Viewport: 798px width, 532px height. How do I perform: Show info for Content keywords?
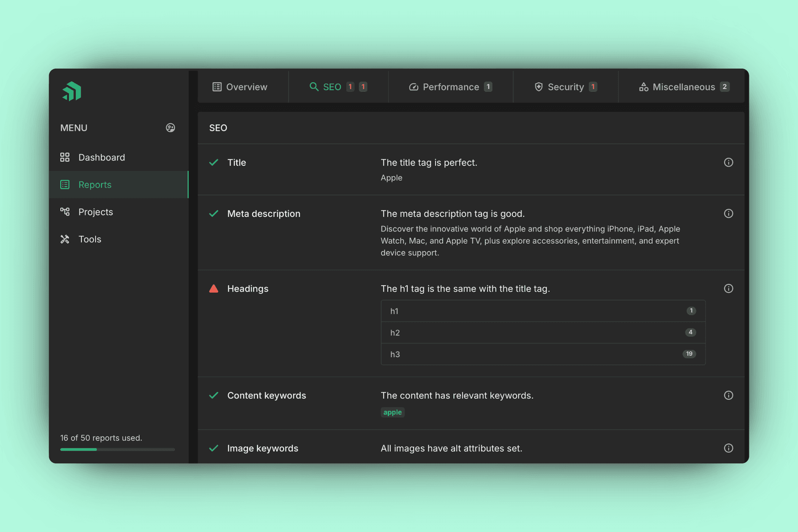click(729, 396)
